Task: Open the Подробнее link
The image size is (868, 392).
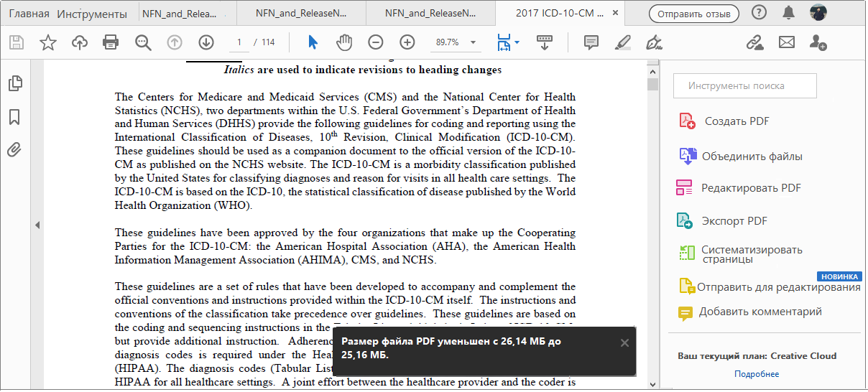Action: [x=757, y=374]
